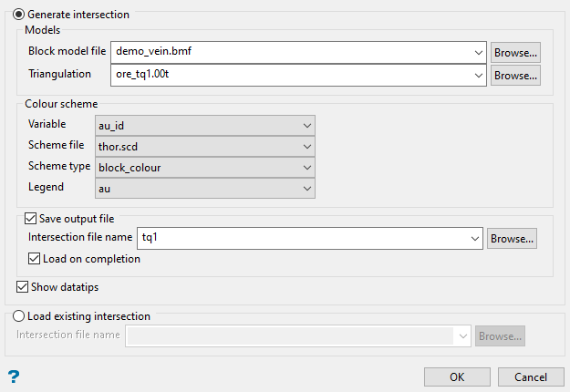The image size is (570, 392).
Task: Expand the Legend au dropdown
Action: tap(306, 188)
